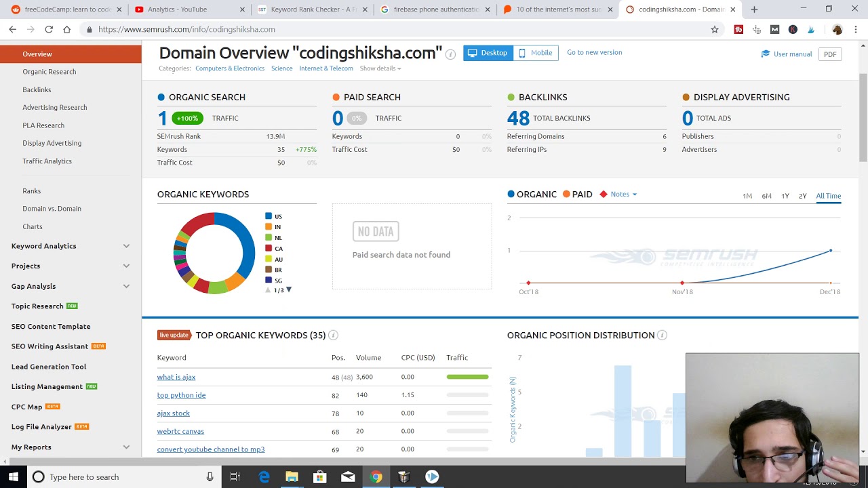Open File Explorer from the taskbar
Image resolution: width=868 pixels, height=488 pixels.
pyautogui.click(x=292, y=476)
